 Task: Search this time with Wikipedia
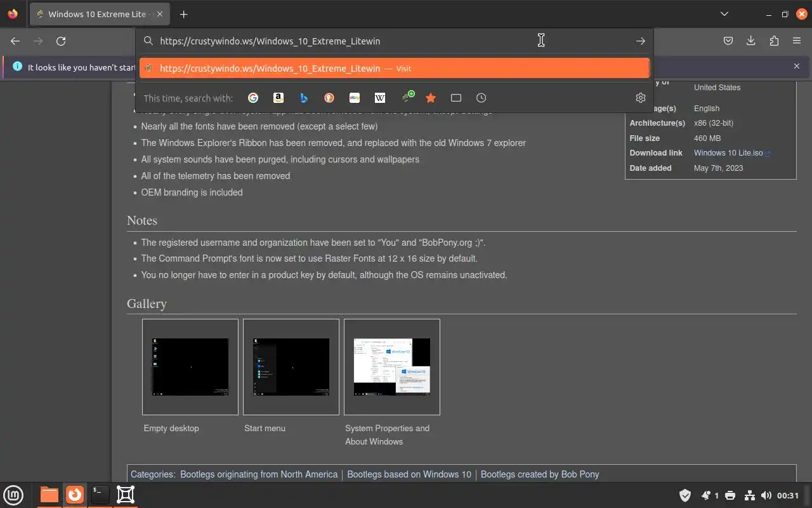coord(380,98)
